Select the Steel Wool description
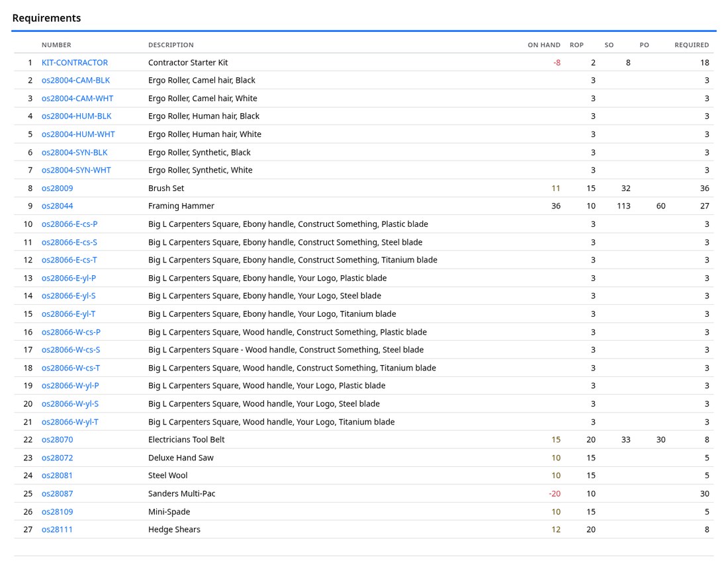Image resolution: width=728 pixels, height=584 pixels. point(167,476)
